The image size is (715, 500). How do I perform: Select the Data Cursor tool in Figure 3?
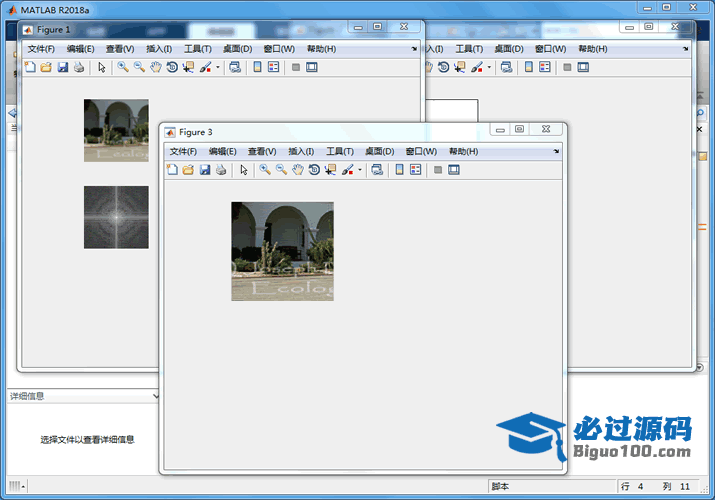(x=330, y=170)
